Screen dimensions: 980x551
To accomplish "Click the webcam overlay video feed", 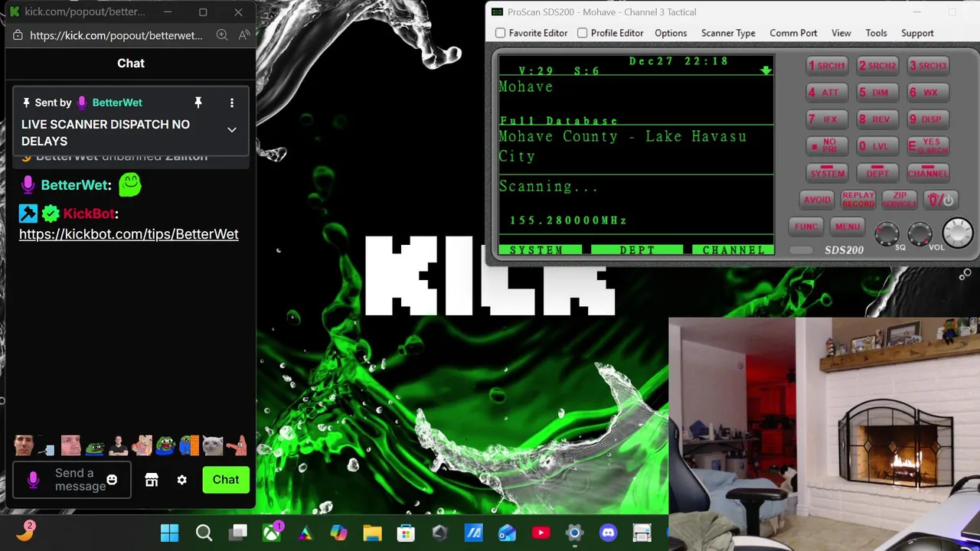I will point(824,434).
